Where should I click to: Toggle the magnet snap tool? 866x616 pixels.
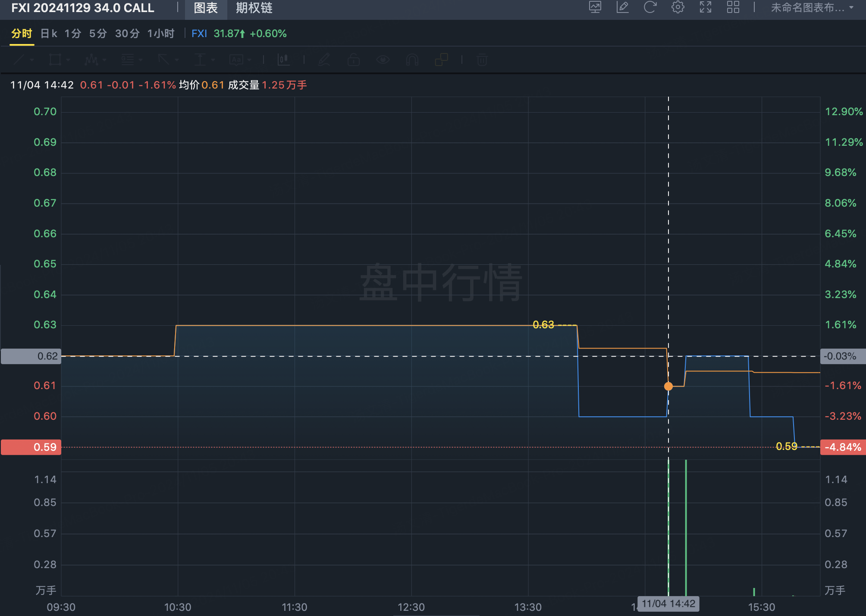click(x=412, y=60)
